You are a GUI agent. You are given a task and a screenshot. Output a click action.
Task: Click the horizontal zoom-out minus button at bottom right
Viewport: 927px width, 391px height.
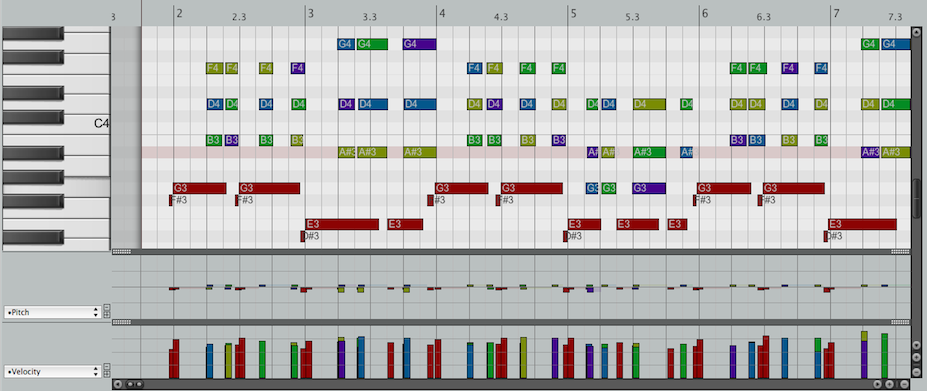click(x=905, y=384)
